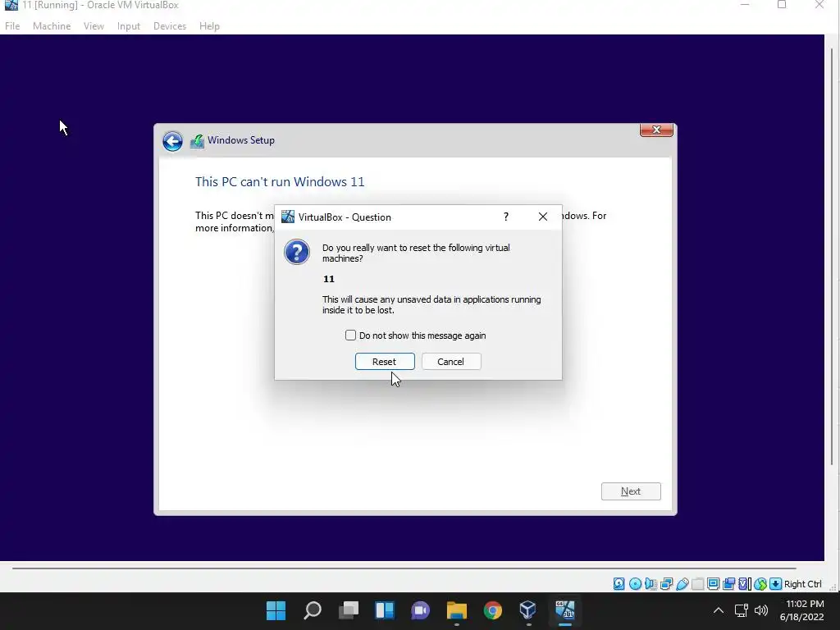Open the Input menu
This screenshot has height=630, width=840.
[129, 25]
